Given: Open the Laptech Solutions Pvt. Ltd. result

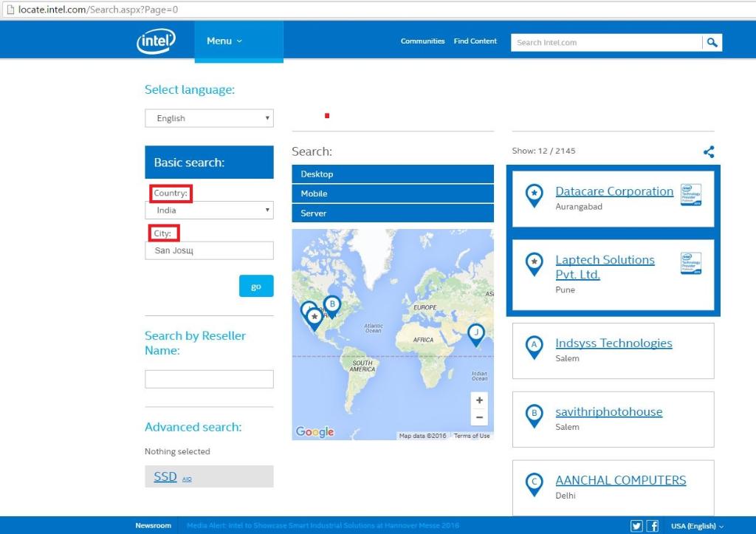Looking at the screenshot, I should pyautogui.click(x=605, y=267).
